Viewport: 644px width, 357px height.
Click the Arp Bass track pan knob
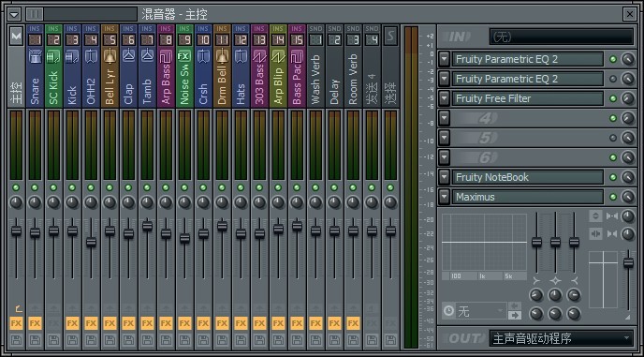(166, 202)
